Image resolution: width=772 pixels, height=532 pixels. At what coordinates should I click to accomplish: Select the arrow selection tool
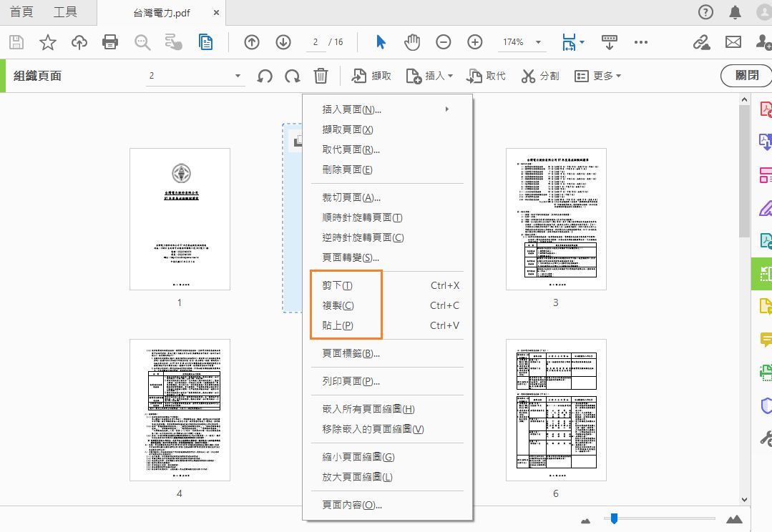381,41
